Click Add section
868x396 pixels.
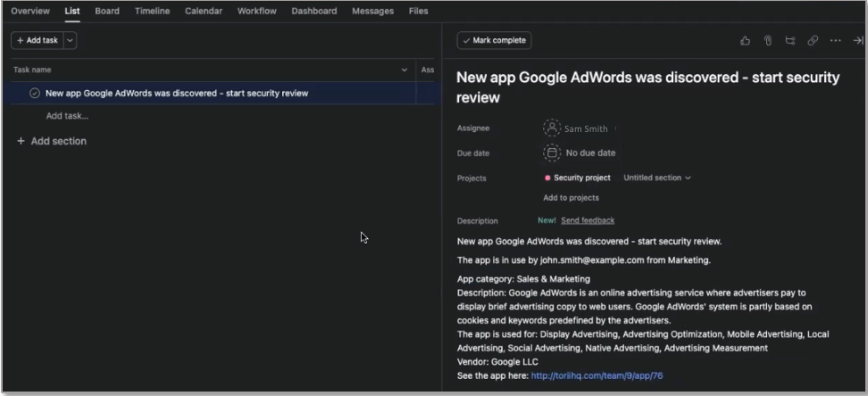tap(59, 141)
